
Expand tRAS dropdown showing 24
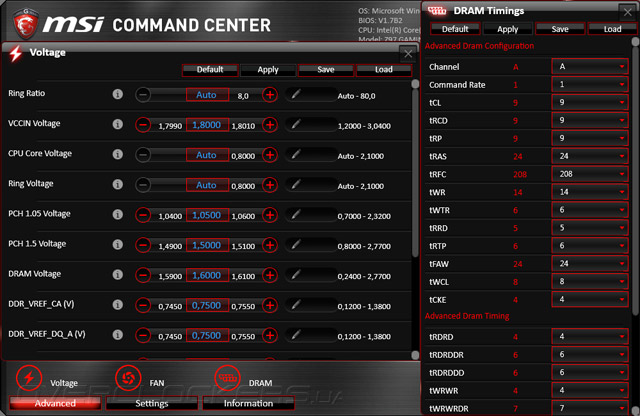tap(590, 156)
